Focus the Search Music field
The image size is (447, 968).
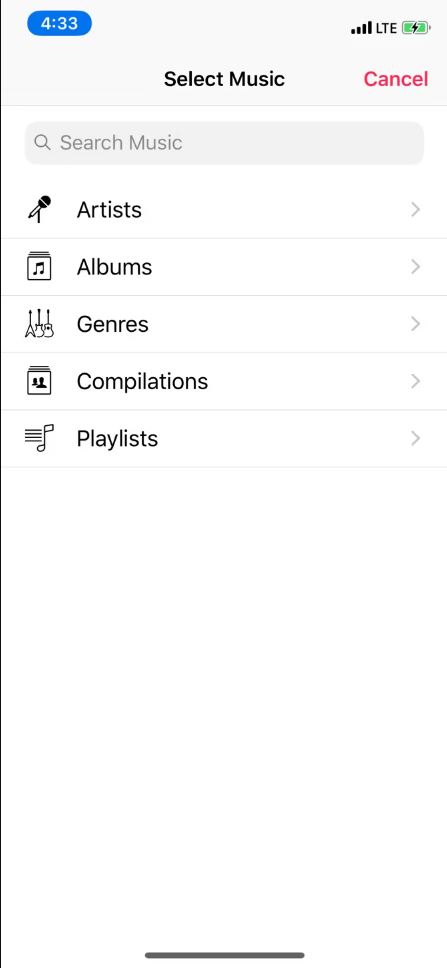click(x=224, y=143)
